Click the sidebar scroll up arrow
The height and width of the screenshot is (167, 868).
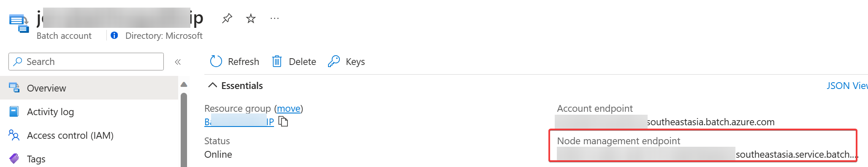pos(184,85)
